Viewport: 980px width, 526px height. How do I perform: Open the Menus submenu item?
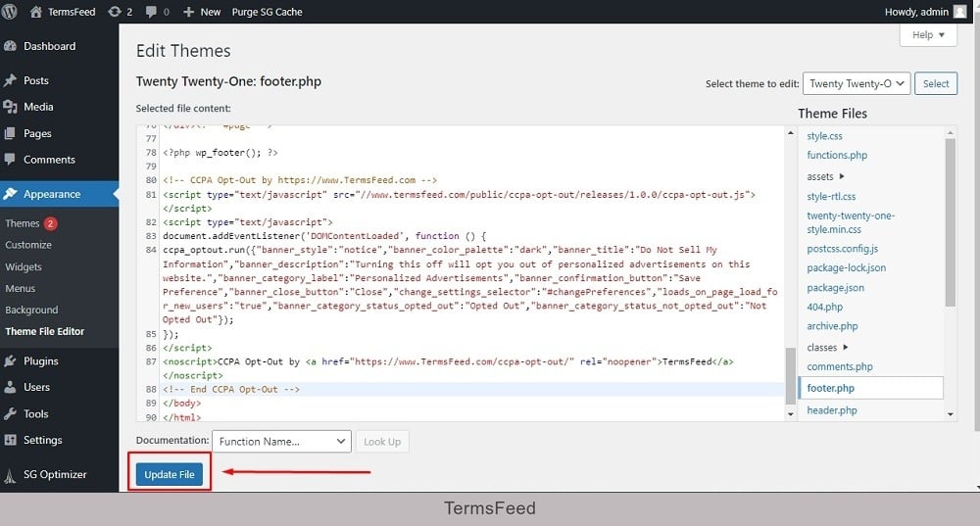coord(20,288)
